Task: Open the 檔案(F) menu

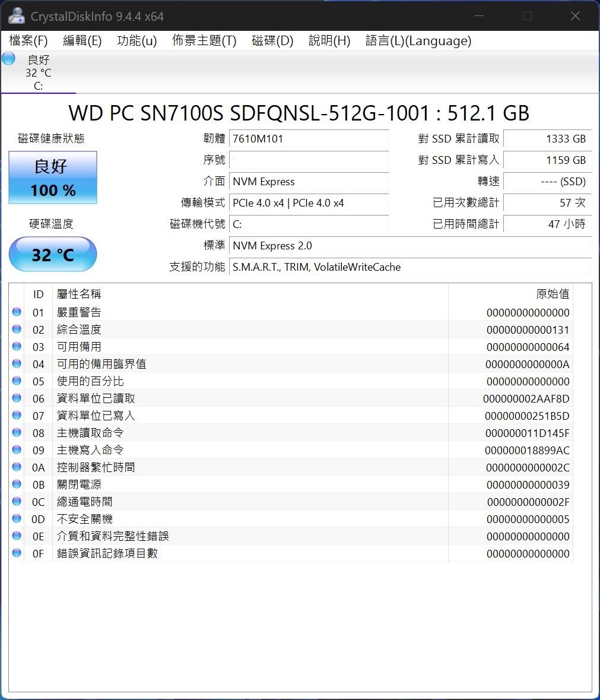Action: (x=28, y=41)
